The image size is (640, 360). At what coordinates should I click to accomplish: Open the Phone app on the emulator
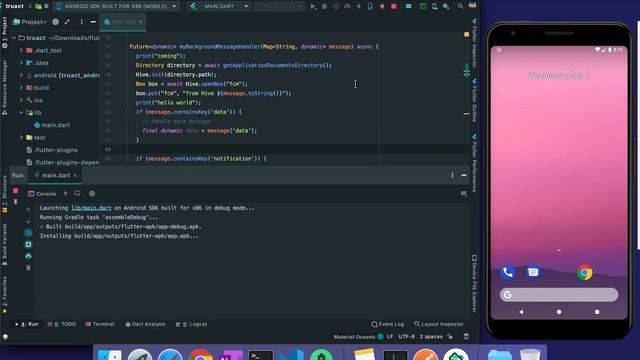pyautogui.click(x=507, y=272)
